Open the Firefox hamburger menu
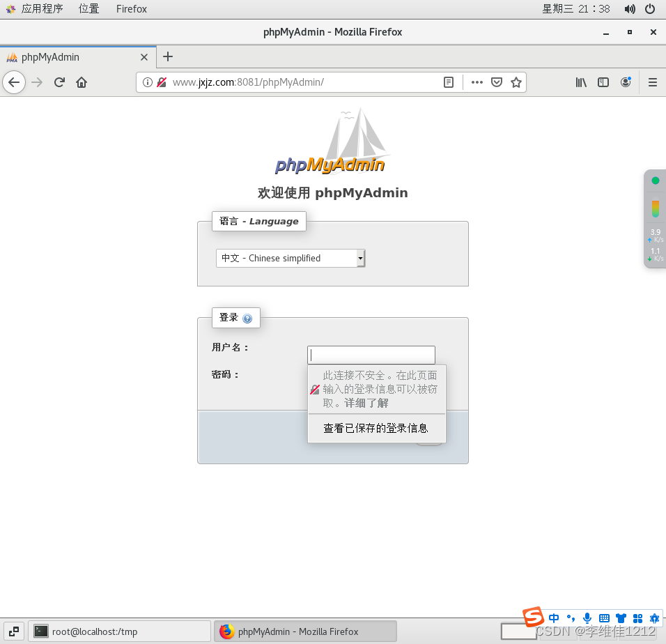 [x=653, y=82]
